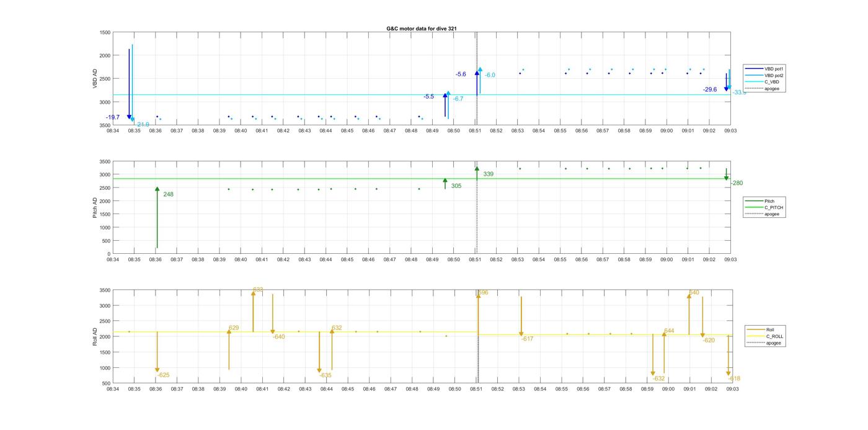This screenshot has height=430, width=868.
Task: Click the '1500' tick on the VBD y-axis
Action: pyautogui.click(x=105, y=32)
